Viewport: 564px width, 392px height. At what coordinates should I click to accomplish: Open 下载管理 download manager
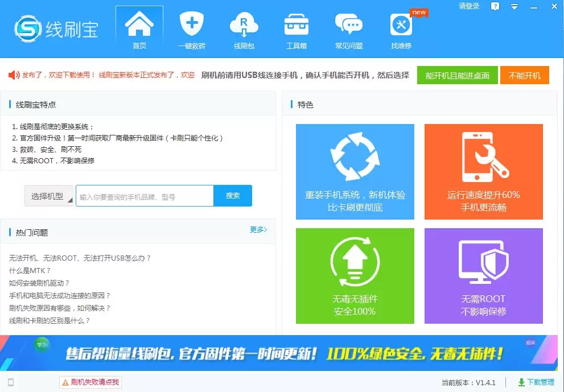point(536,382)
